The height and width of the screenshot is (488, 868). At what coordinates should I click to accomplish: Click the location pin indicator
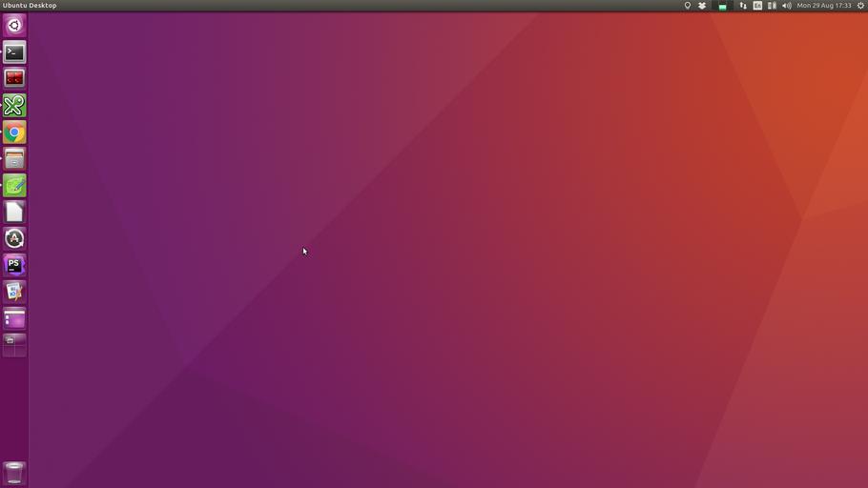pos(687,6)
